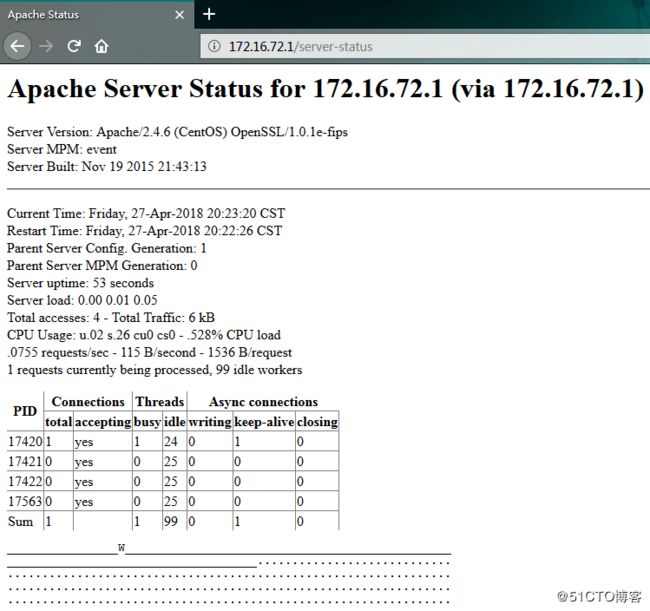Click the Connections group header
Screen dimensions: 650x611
88,402
